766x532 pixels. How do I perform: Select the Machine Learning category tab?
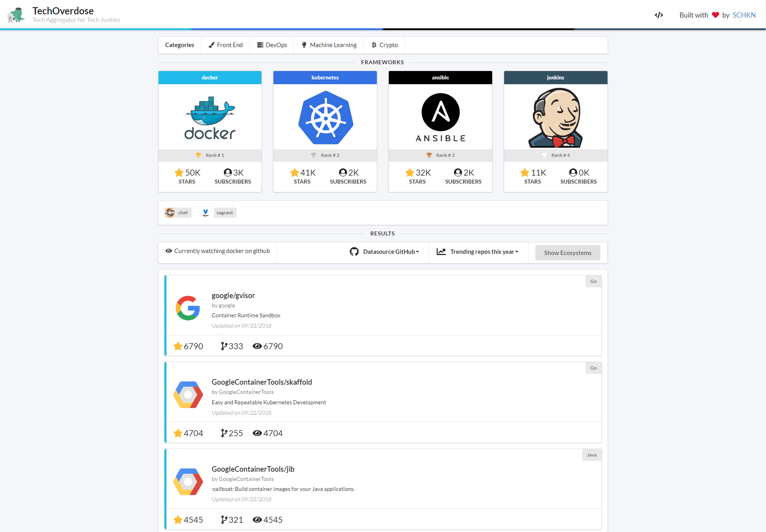point(329,45)
